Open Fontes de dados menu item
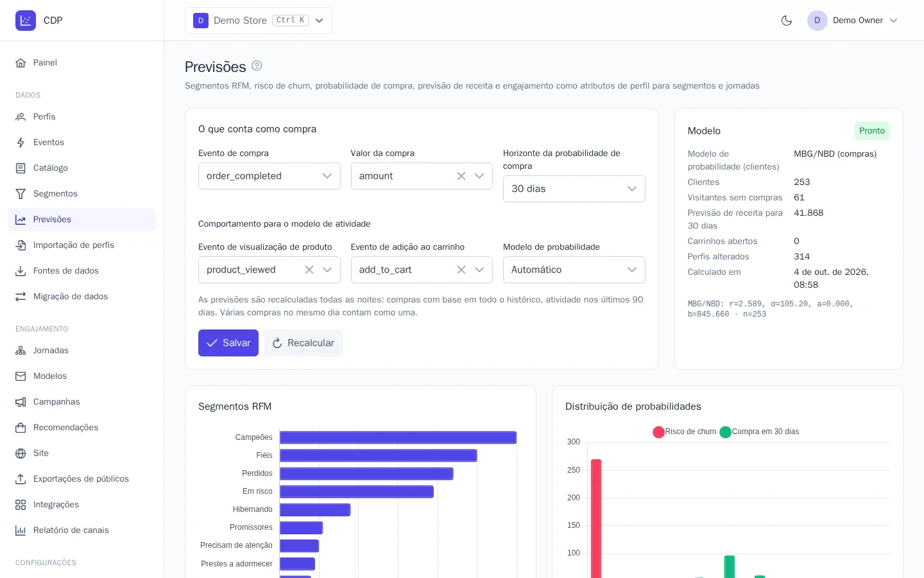 81,271
